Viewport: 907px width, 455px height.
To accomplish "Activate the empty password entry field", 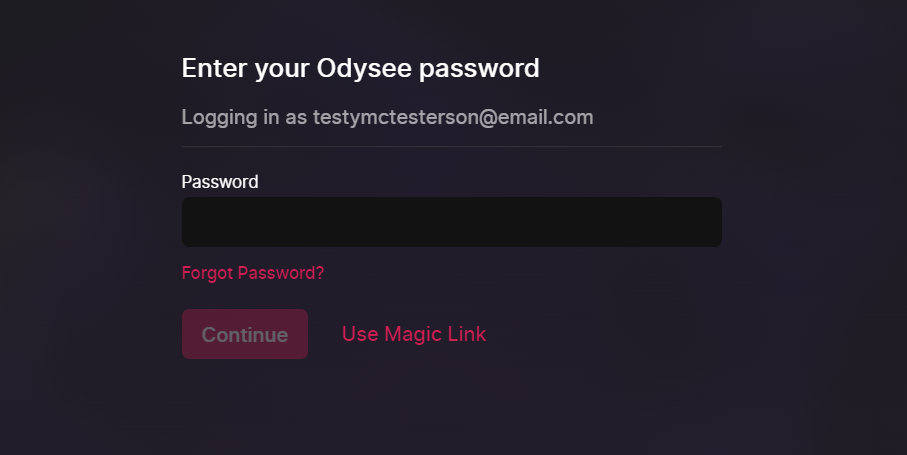I will tap(452, 222).
